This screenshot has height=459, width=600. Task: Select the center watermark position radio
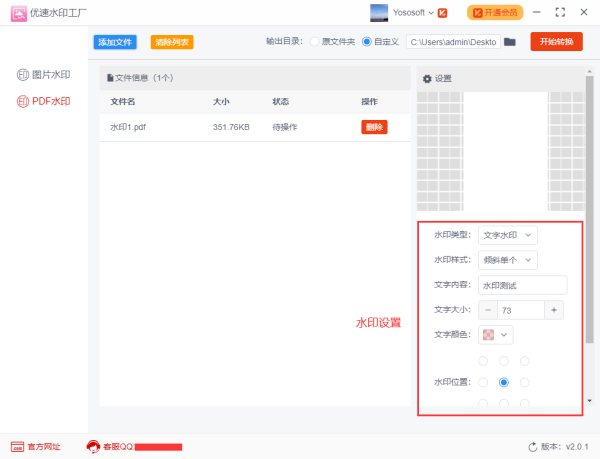(x=504, y=382)
